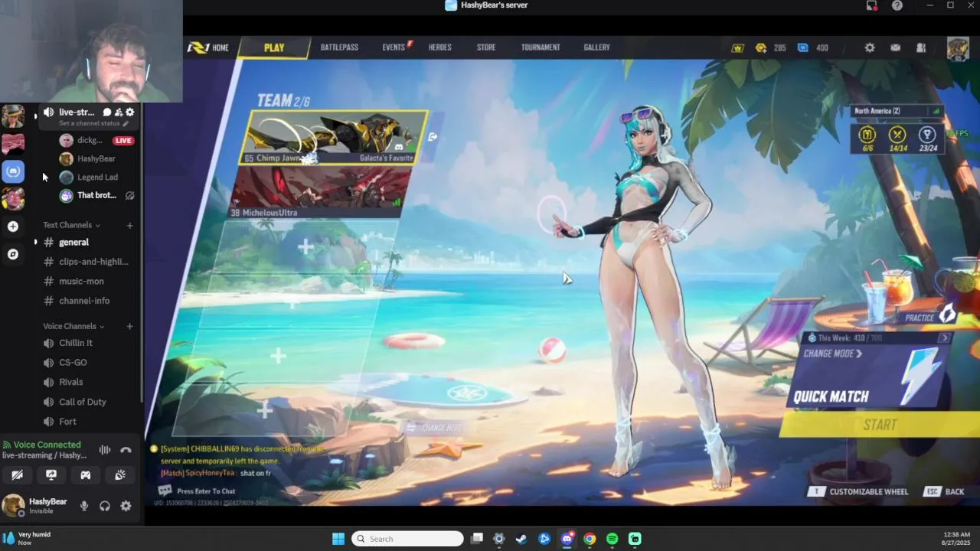Click the player profile avatar level 65
Screen dimensions: 980x551
pos(958,49)
